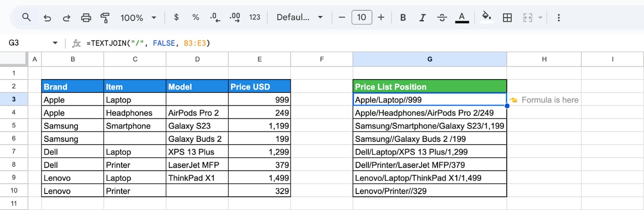
Task: Open the three-dot more toolbar options
Action: click(559, 17)
